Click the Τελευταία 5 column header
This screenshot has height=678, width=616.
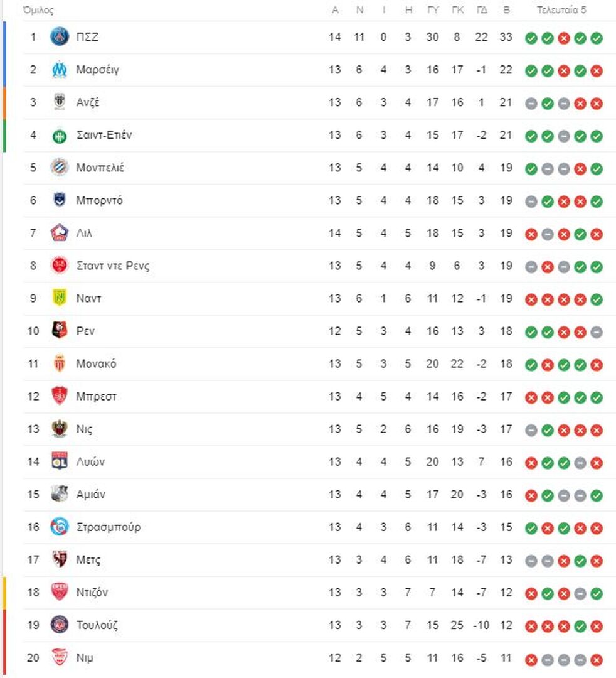(x=561, y=10)
